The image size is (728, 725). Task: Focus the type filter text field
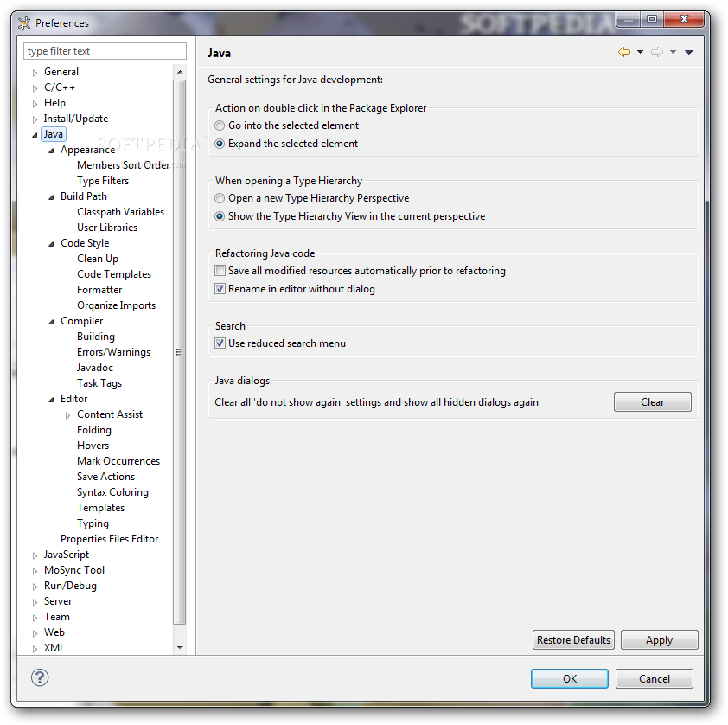click(x=105, y=51)
